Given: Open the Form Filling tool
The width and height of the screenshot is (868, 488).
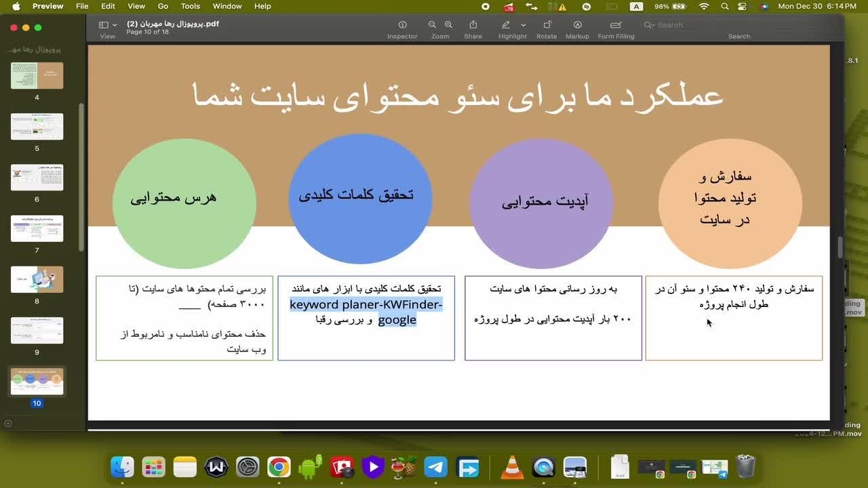Looking at the screenshot, I should click(615, 25).
